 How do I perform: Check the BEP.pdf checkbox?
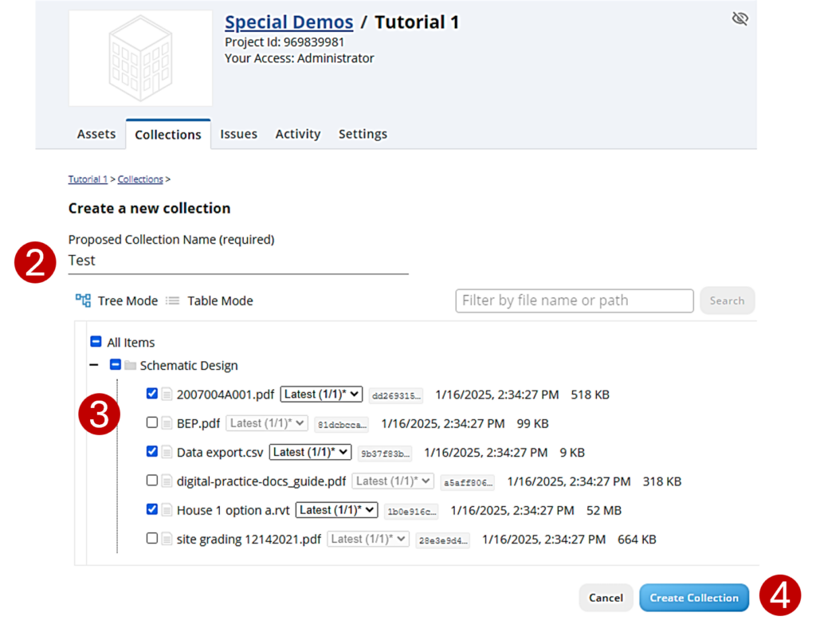(152, 422)
